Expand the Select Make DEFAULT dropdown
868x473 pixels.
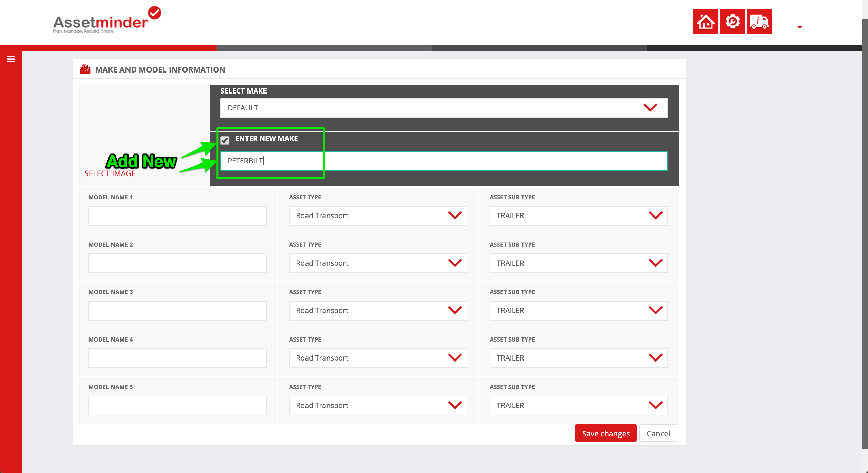(444, 108)
